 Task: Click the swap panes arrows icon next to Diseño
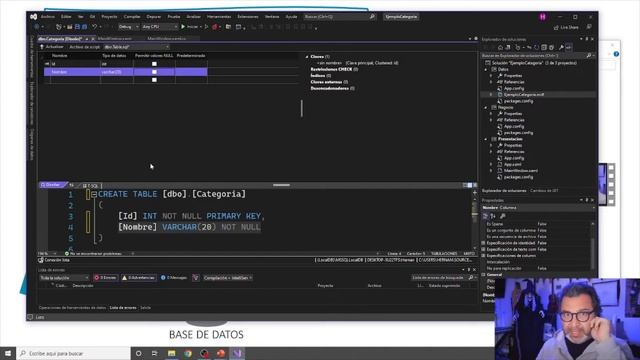tap(71, 185)
